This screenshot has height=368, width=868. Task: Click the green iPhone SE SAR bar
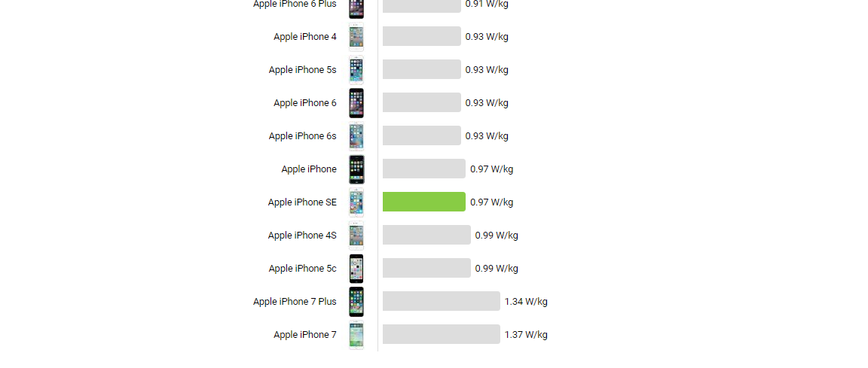[423, 202]
